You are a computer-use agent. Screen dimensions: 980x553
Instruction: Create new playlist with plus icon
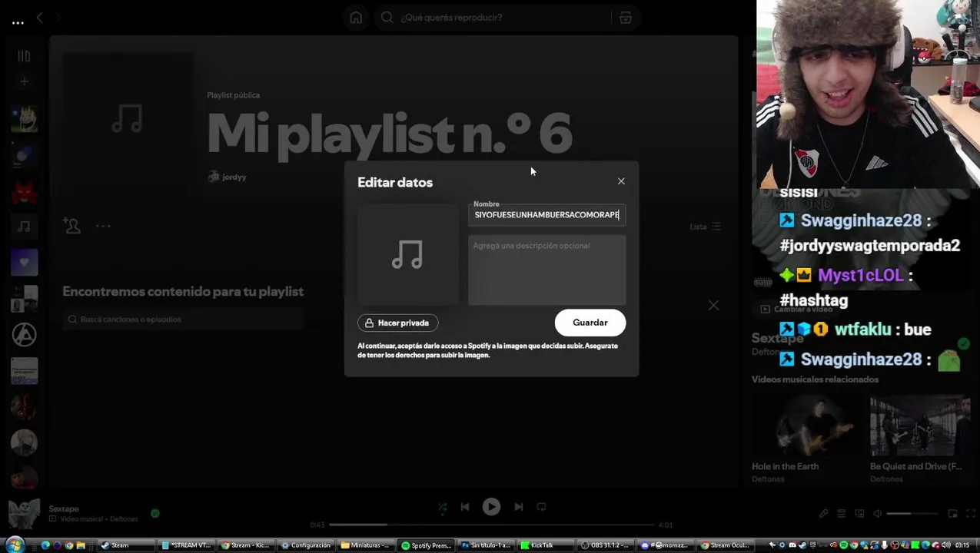(24, 81)
